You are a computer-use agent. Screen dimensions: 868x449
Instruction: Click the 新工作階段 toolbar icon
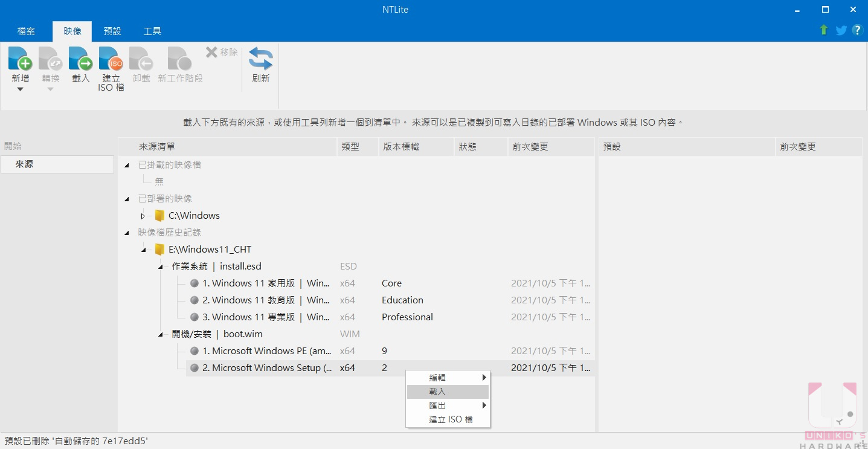click(x=179, y=59)
